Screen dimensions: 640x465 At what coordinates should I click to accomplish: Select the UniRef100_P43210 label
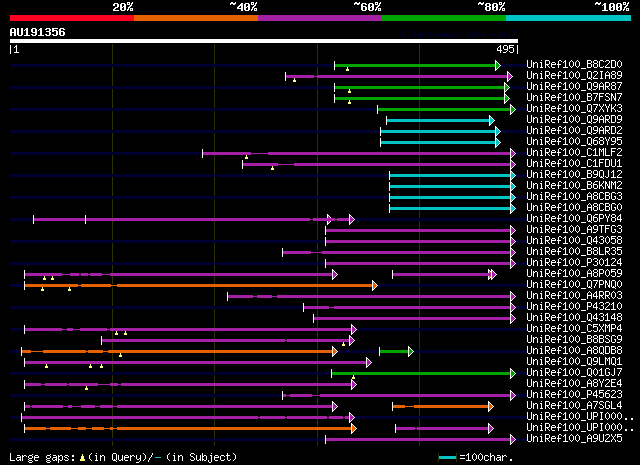pos(574,307)
